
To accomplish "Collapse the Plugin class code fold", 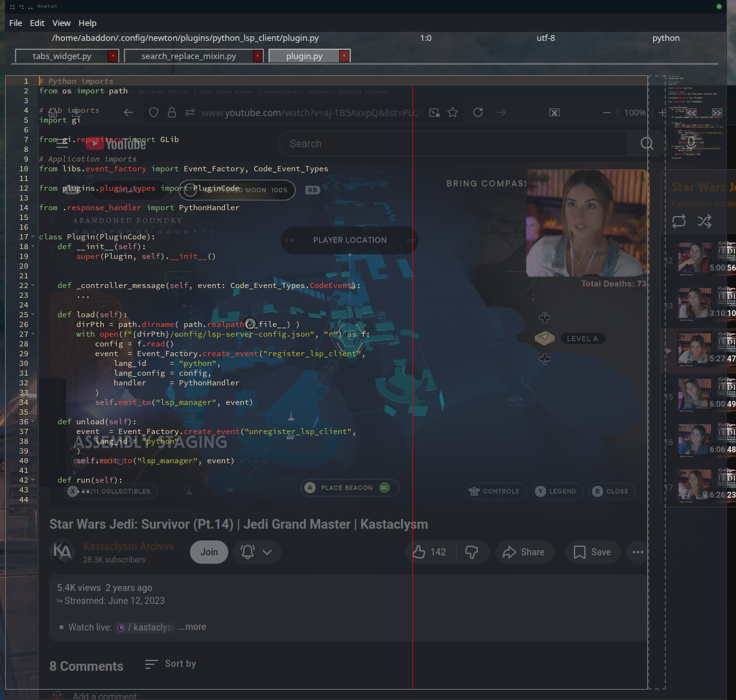I will [x=33, y=236].
